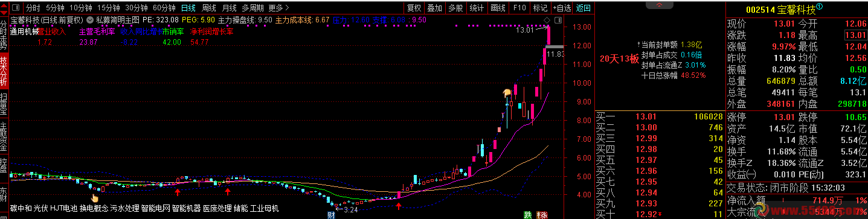The image size is (868, 219).
Task: Expand the 更多 more periods menu
Action: tap(278, 8)
